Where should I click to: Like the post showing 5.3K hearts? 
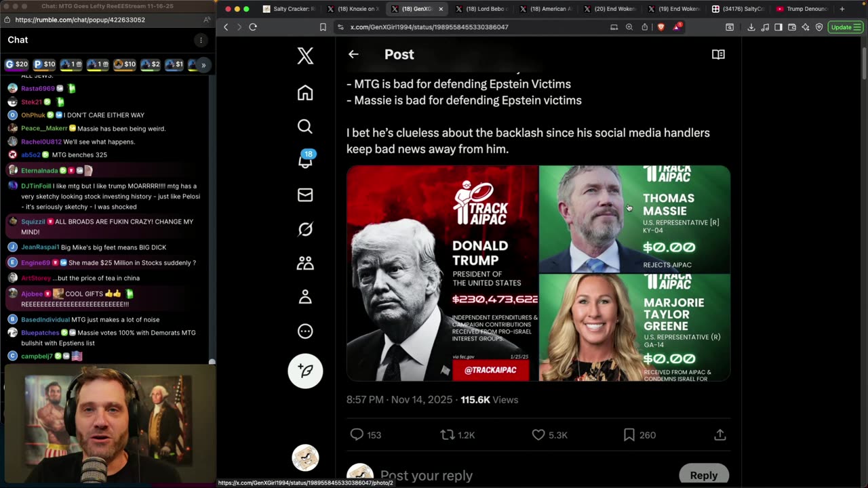(538, 434)
